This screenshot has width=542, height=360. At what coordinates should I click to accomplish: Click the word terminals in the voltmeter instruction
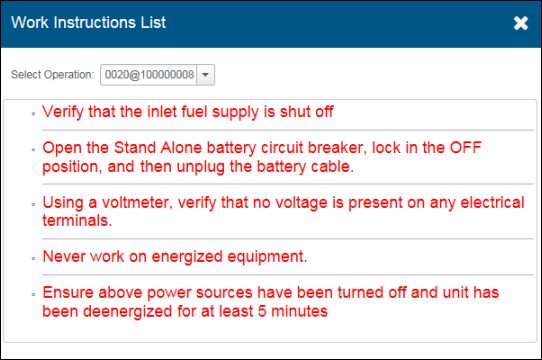(x=77, y=221)
